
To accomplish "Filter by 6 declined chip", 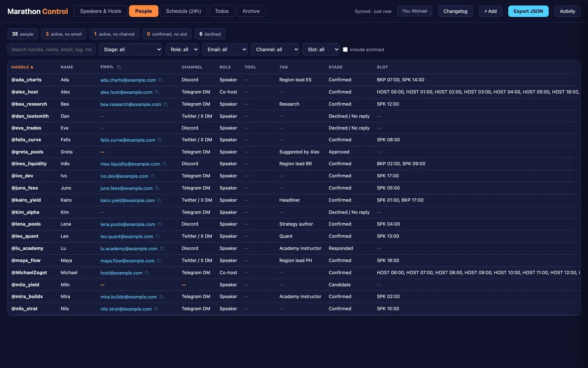I will (x=210, y=34).
